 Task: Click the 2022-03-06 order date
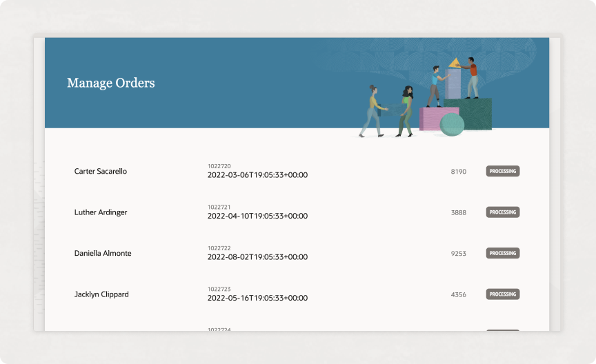coord(257,175)
